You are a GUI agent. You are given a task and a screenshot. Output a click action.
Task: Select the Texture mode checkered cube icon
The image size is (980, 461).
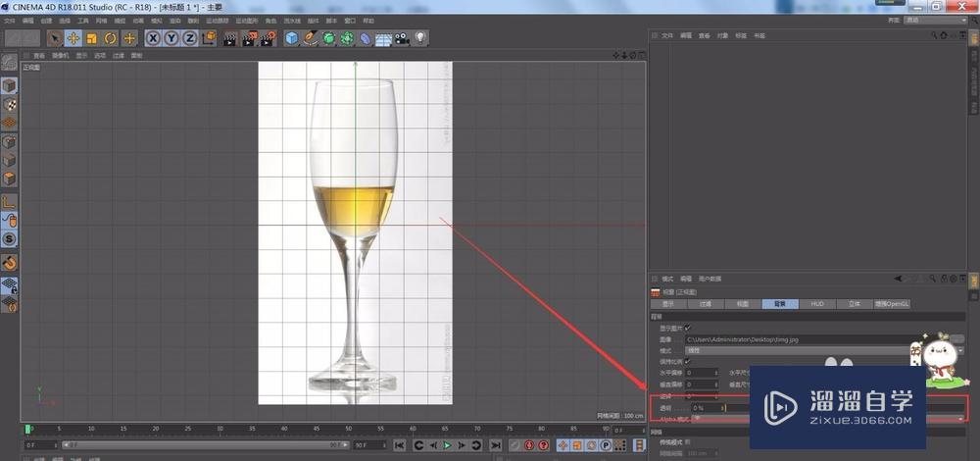9,104
